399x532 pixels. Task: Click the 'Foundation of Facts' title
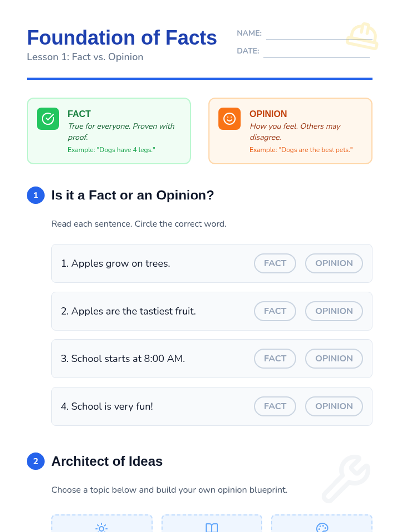pyautogui.click(x=122, y=37)
